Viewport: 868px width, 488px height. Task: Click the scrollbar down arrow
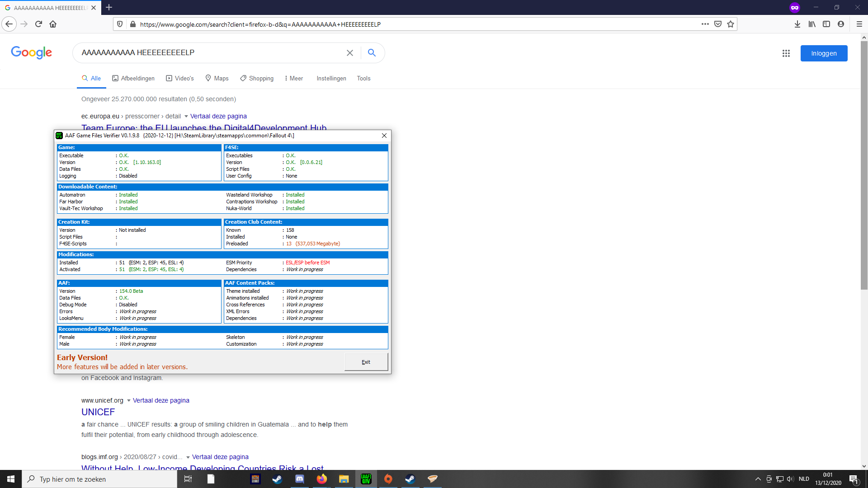click(x=864, y=466)
